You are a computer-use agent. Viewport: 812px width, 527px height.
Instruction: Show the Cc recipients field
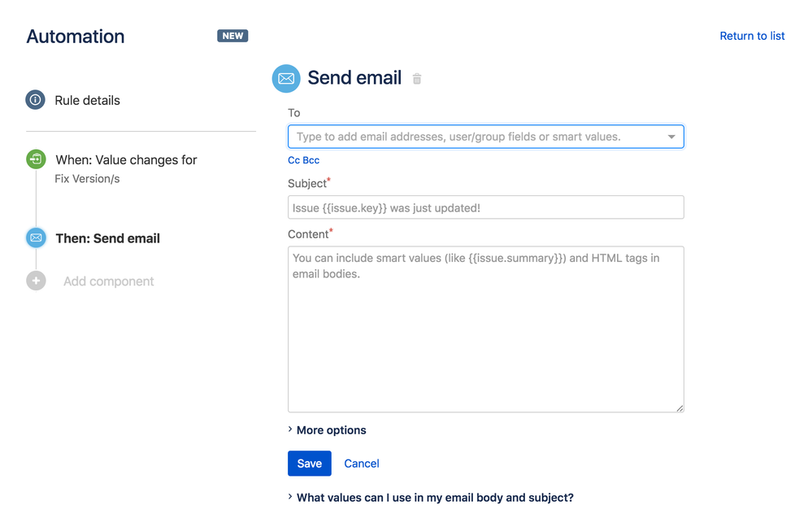point(293,160)
